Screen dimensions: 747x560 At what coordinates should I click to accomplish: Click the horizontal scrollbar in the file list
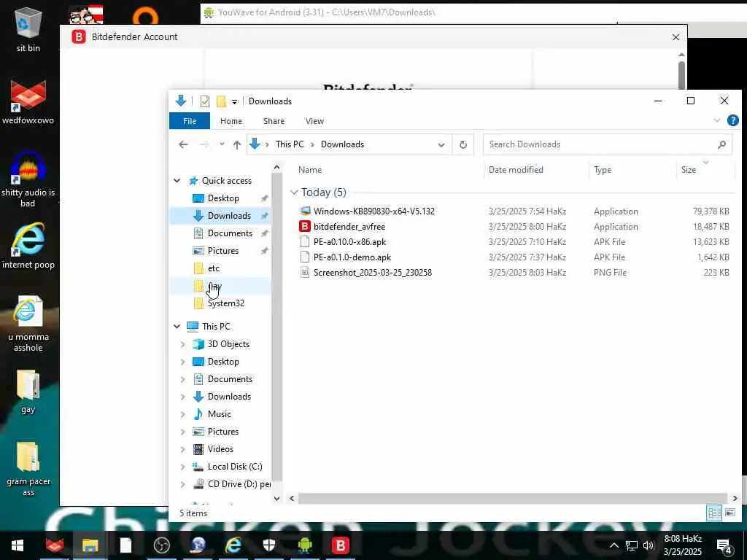[x=512, y=498]
